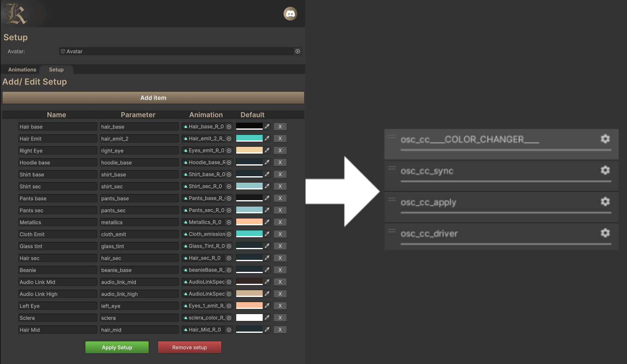Select the Hair_Mid_R_0 animation field
627x364 pixels.
point(207,330)
